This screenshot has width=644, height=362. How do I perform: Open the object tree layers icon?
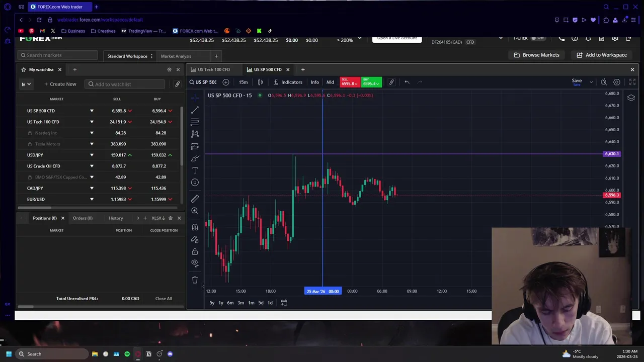point(631,98)
